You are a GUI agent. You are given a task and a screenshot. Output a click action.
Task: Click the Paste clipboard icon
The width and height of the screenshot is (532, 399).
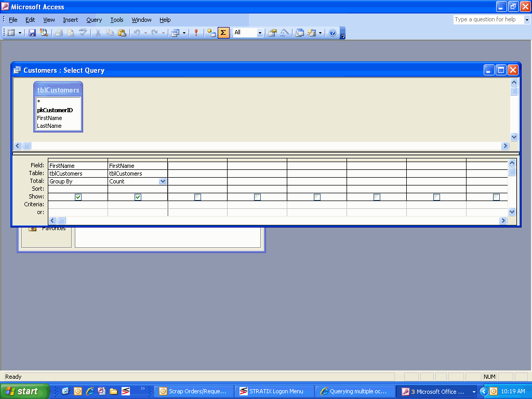[122, 33]
